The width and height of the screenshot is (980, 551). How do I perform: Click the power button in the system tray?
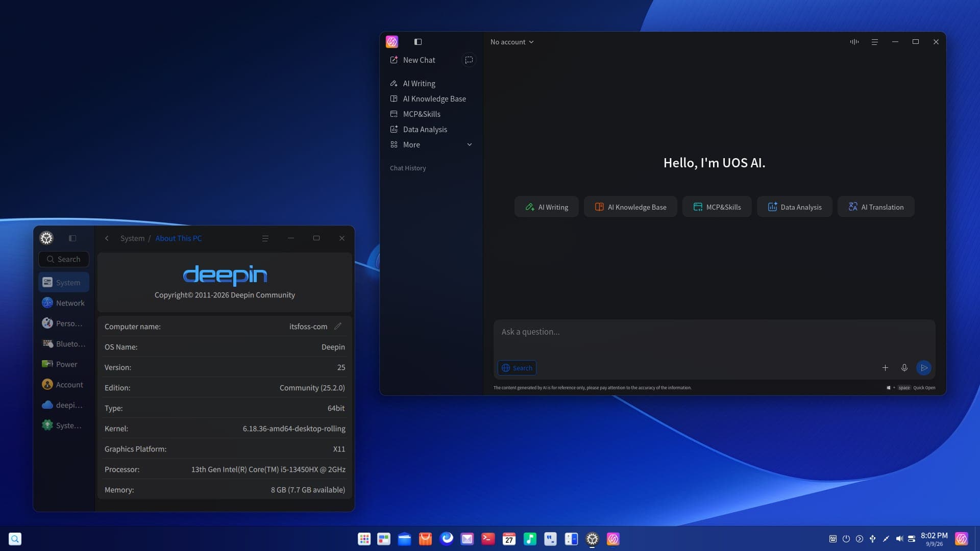(x=846, y=539)
